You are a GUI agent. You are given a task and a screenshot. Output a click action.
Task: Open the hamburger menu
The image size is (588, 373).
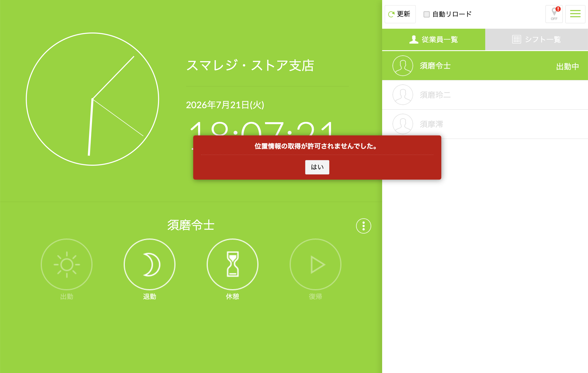(575, 14)
